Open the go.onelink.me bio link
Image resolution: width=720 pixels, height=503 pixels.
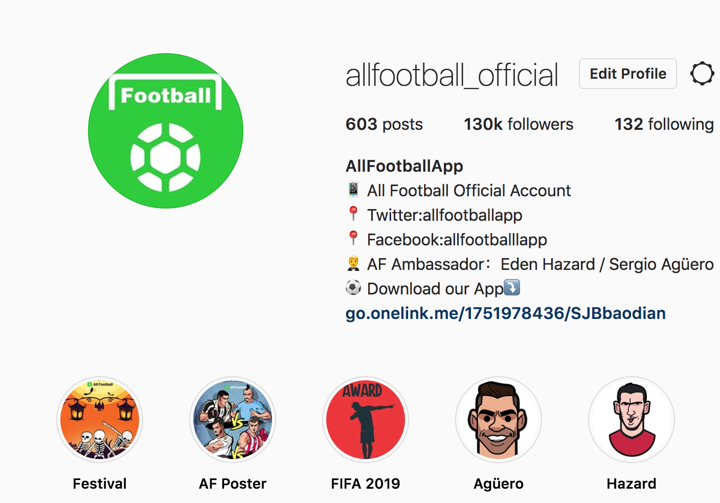pos(505,313)
